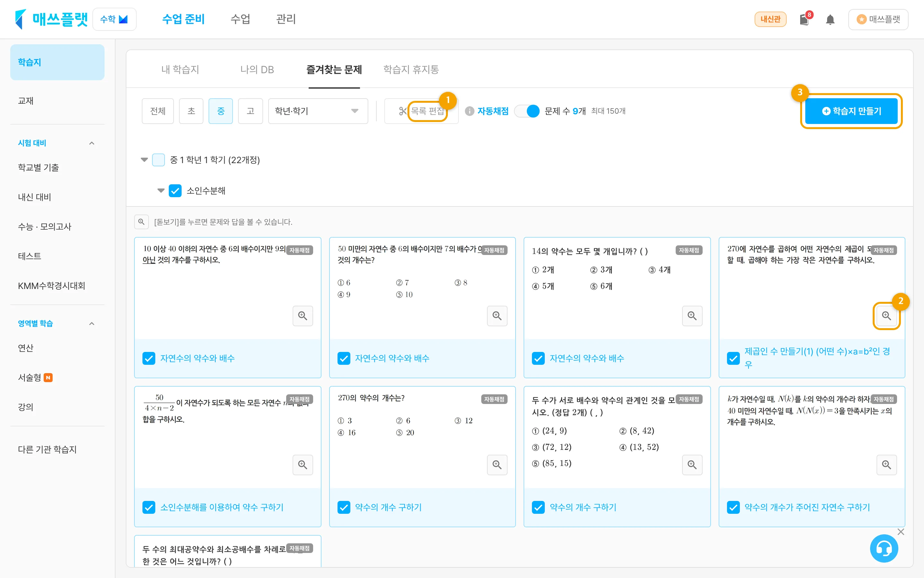Open the 학습지 휴지통 tab
The height and width of the screenshot is (578, 924).
[411, 70]
